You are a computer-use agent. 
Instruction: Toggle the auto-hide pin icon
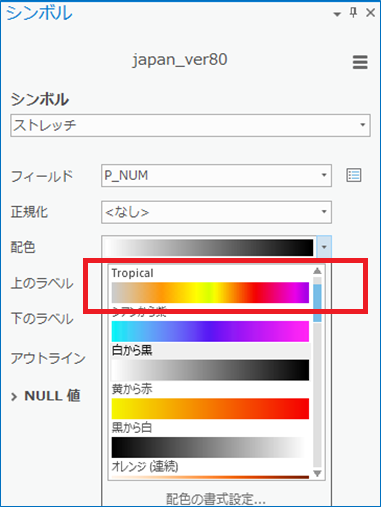tap(353, 13)
